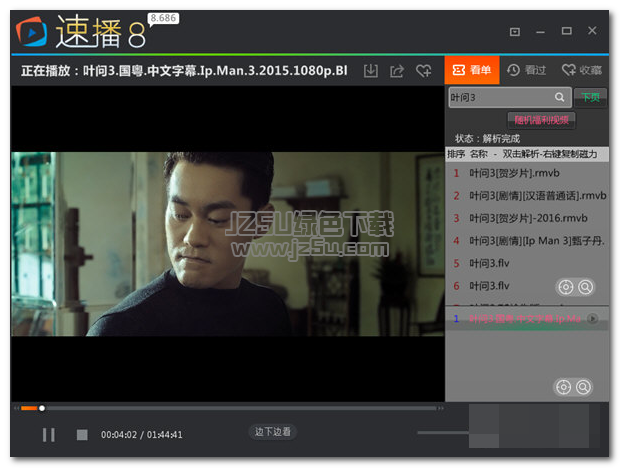Click the 下页 next page button
Screen dimensions: 620x468
click(590, 97)
